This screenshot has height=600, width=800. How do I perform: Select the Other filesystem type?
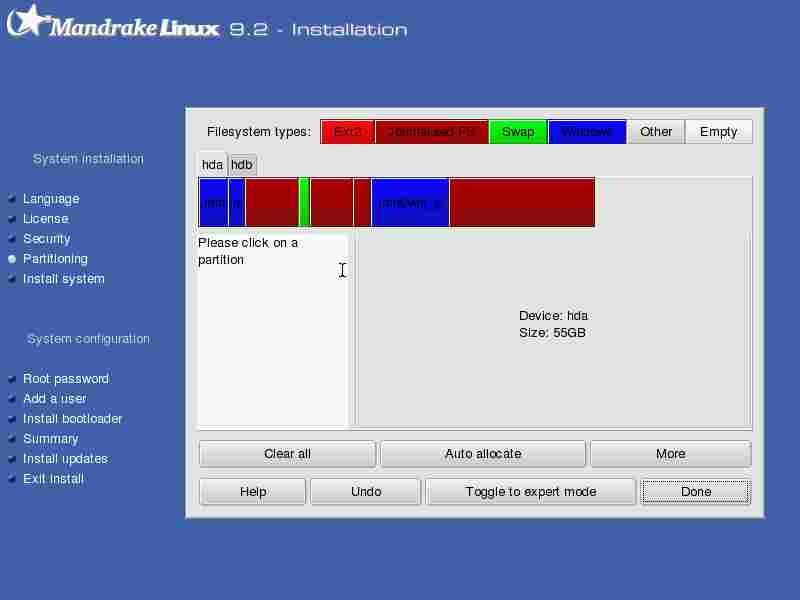coord(656,132)
